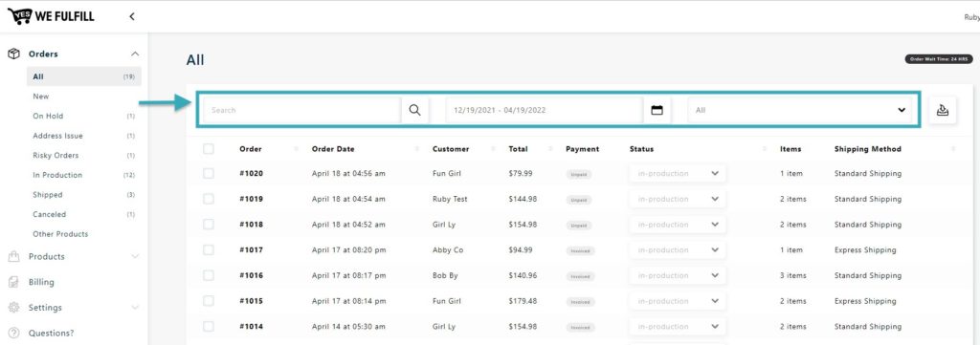980x345 pixels.
Task: Click the Yes We Fulfill logo
Action: pos(51,16)
